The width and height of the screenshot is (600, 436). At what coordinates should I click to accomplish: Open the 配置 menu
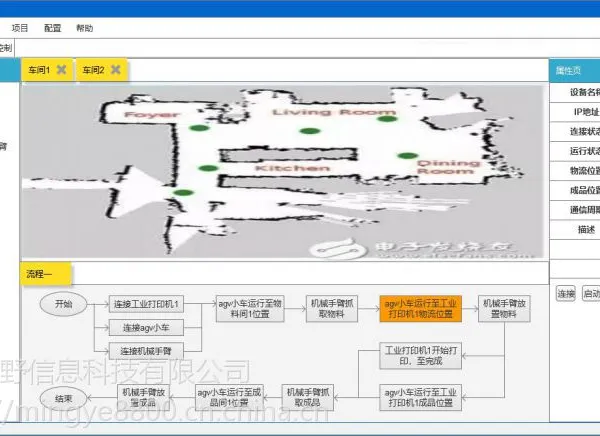coord(52,28)
